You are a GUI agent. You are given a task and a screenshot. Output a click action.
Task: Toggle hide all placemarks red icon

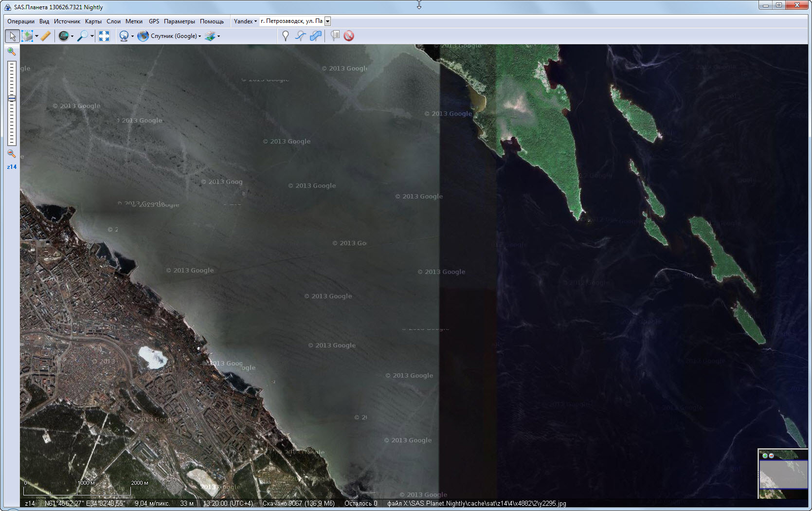(x=349, y=36)
